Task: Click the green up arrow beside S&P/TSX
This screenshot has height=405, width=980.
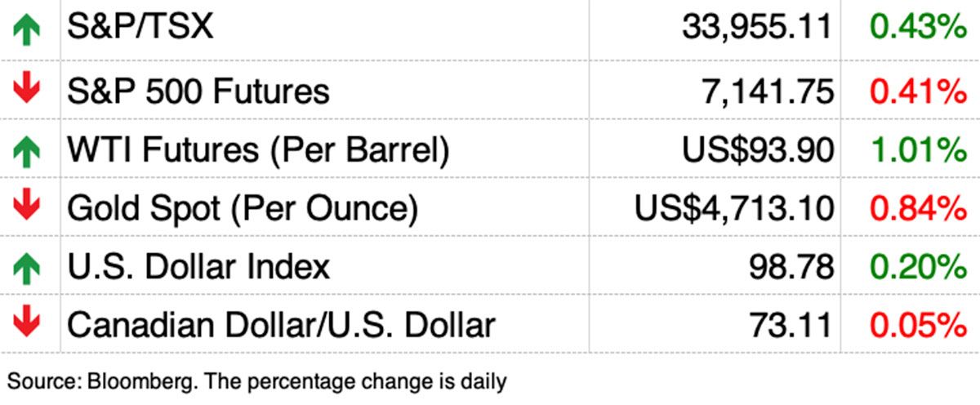Action: (27, 30)
